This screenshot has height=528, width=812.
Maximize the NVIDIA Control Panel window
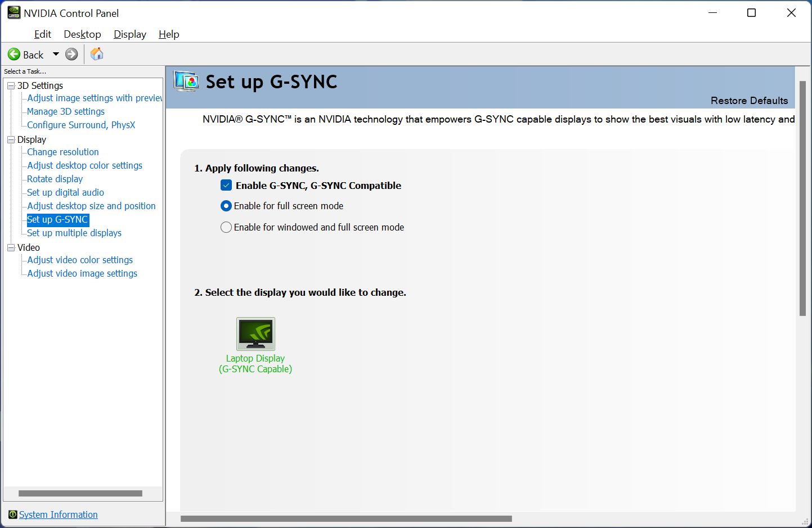[x=751, y=12]
